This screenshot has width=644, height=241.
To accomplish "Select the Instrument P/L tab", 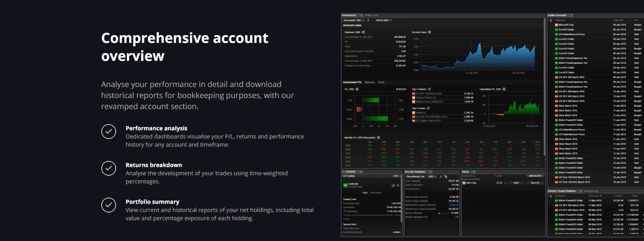I will pos(352,82).
